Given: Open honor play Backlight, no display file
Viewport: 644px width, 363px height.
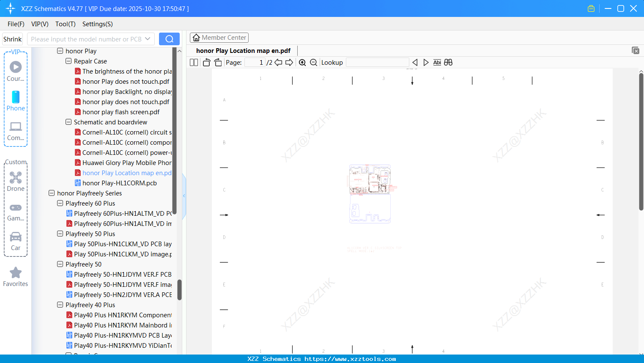Looking at the screenshot, I should coord(127,91).
